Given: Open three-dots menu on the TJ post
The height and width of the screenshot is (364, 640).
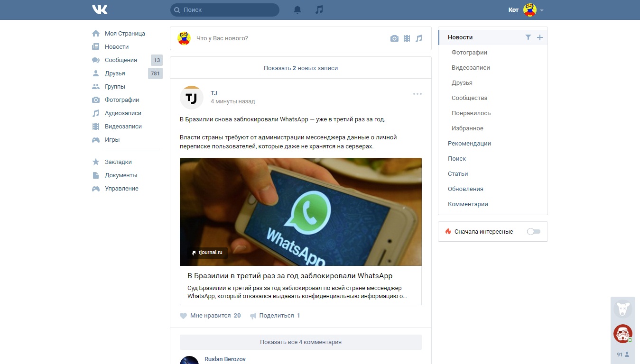Looking at the screenshot, I should [x=417, y=94].
